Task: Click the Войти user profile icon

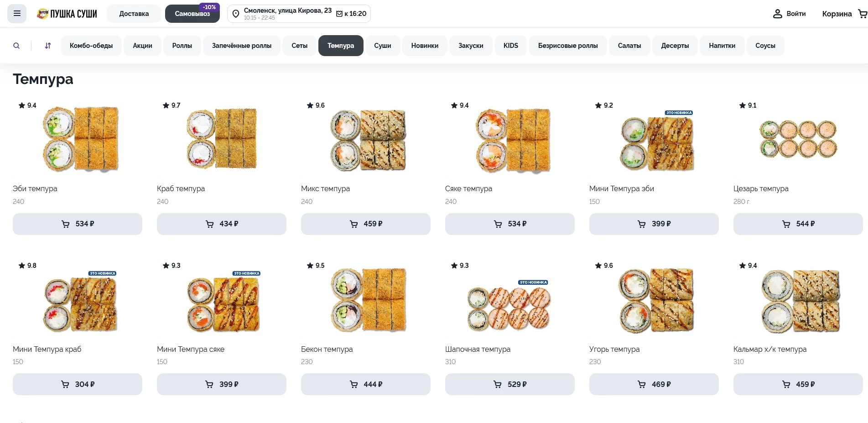Action: [x=777, y=14]
